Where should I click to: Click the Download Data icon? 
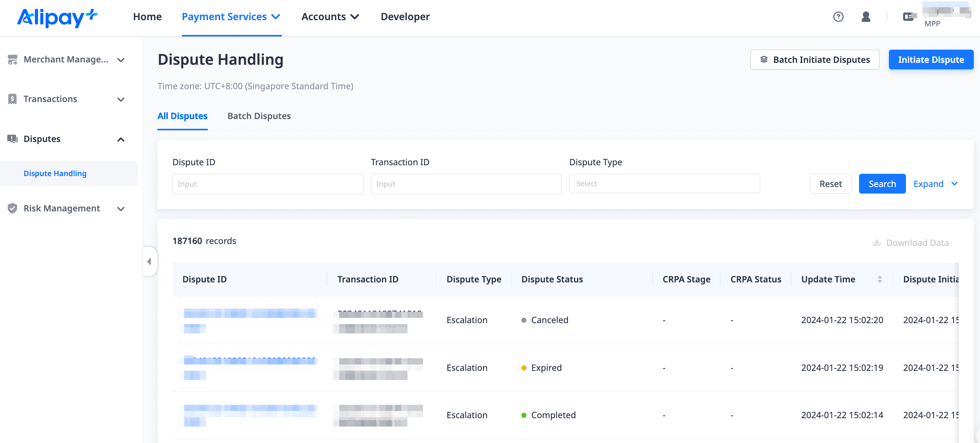pyautogui.click(x=876, y=242)
